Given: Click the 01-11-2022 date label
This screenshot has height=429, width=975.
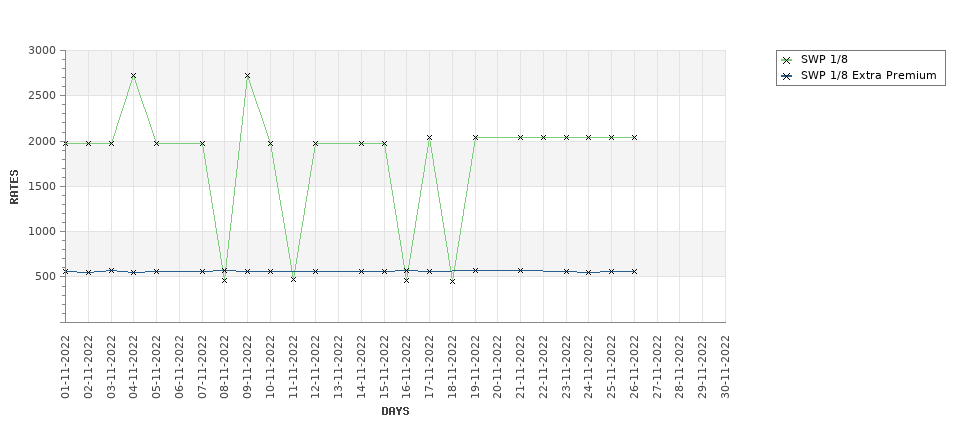Looking at the screenshot, I should click(x=65, y=367).
